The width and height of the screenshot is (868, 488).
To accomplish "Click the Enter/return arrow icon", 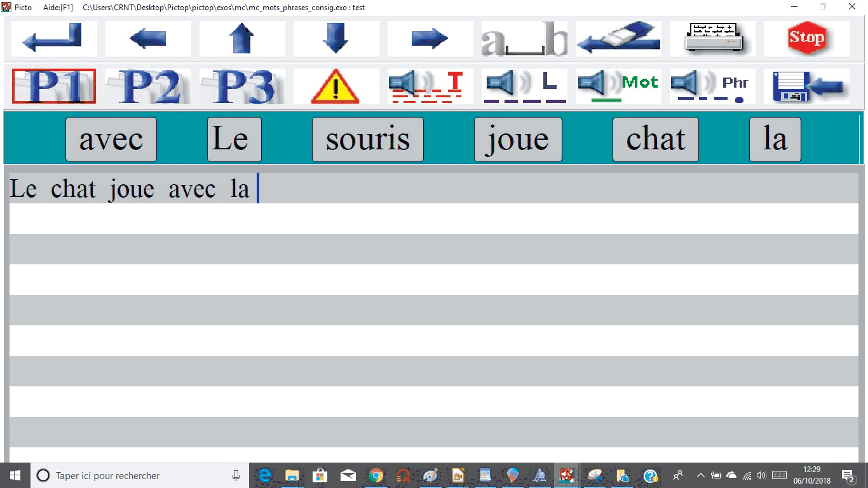I will 54,39.
